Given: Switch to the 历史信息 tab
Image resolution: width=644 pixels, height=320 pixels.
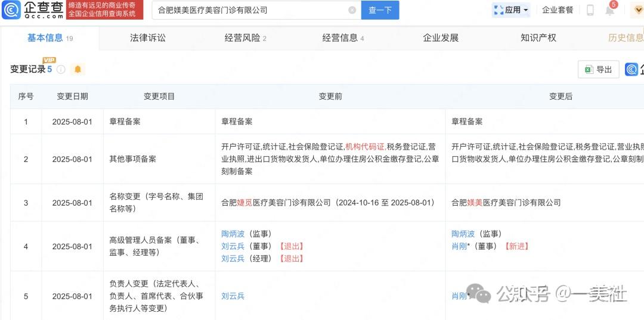Looking at the screenshot, I should (626, 38).
